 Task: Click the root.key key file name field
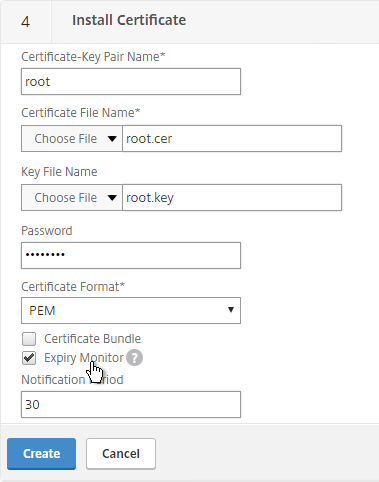click(x=232, y=198)
